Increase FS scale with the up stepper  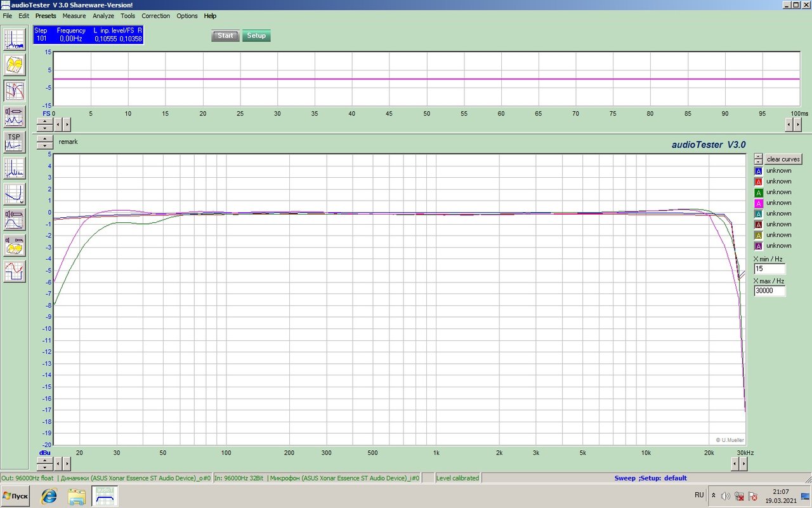[x=44, y=121]
